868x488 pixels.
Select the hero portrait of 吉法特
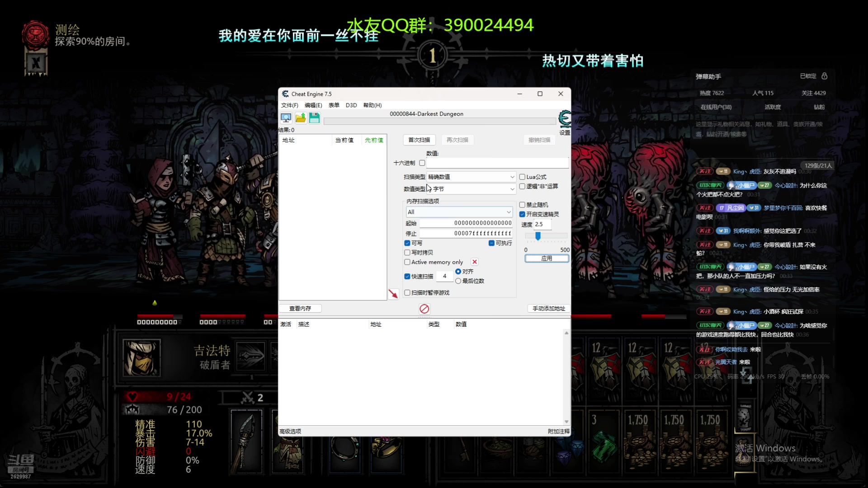[x=142, y=358]
